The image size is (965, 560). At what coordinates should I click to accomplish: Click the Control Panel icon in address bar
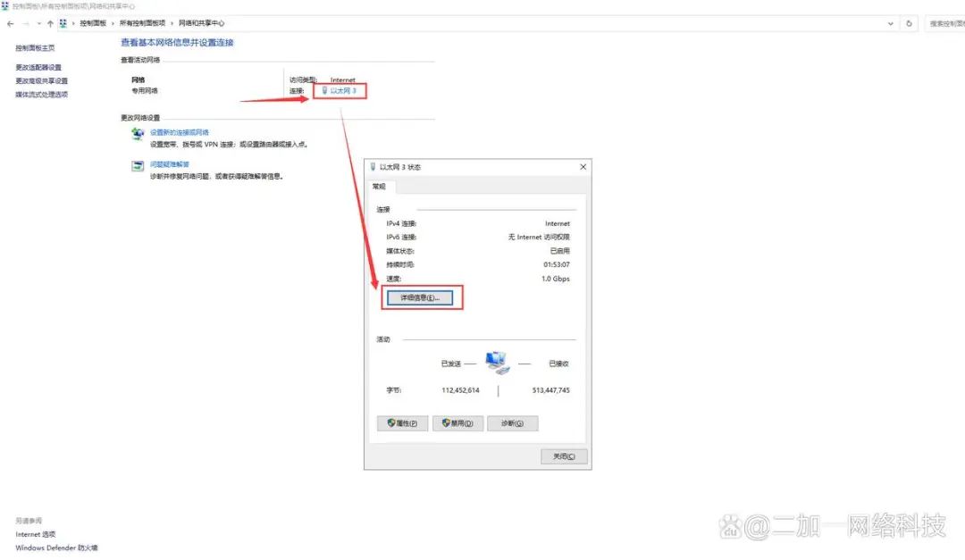63,23
